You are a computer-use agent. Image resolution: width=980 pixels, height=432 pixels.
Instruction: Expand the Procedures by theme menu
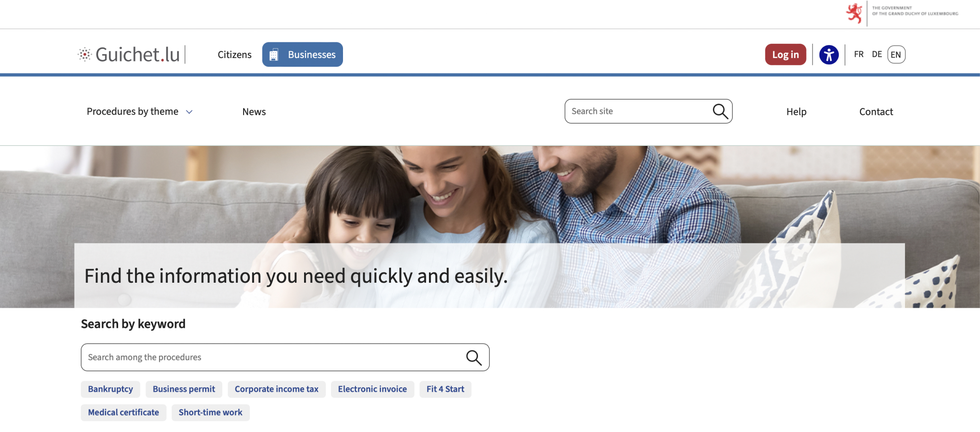(x=140, y=112)
